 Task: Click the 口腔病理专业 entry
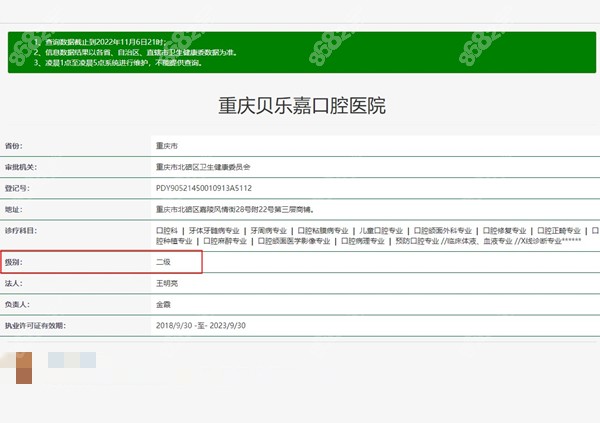point(363,241)
